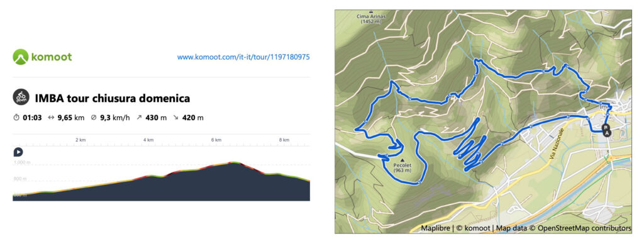The width and height of the screenshot is (644, 246).
Task: Click the 4 km mark on profile axis
Action: (x=148, y=140)
